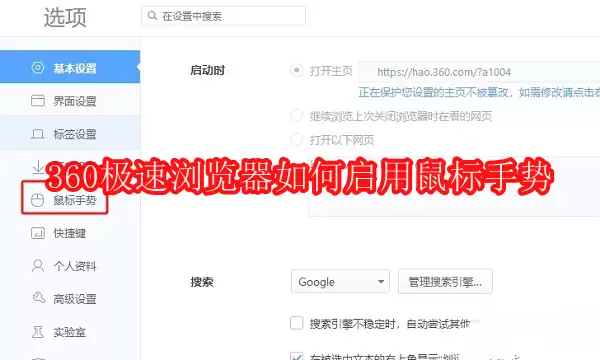Click the 基本设置 gear icon
Viewport: 600px width, 360px height.
click(x=38, y=68)
